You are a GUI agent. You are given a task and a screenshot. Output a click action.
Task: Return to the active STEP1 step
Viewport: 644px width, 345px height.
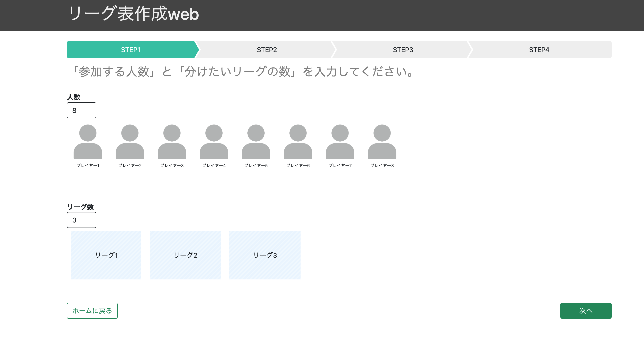130,50
